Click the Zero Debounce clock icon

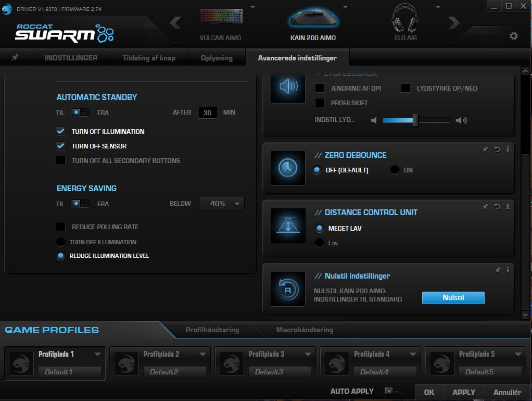pos(288,168)
